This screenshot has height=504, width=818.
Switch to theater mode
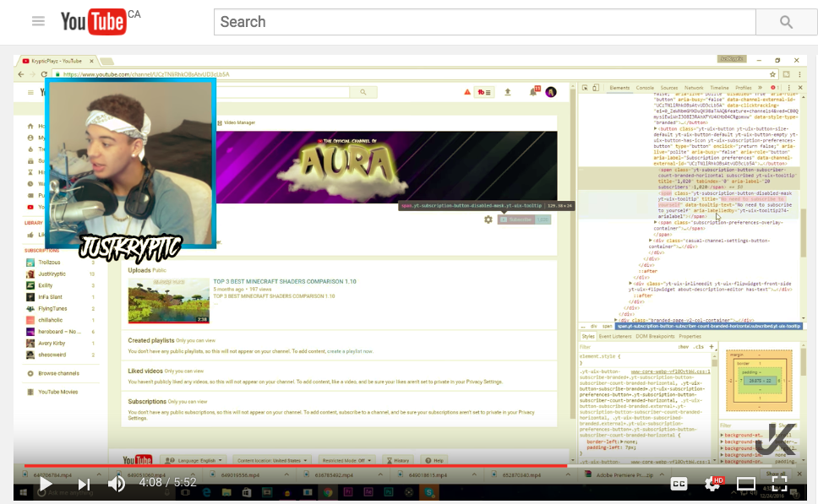pyautogui.click(x=745, y=485)
